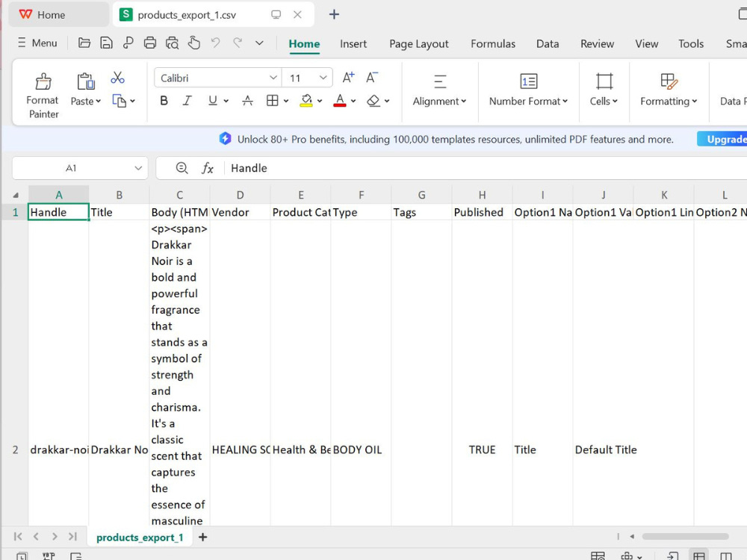747x560 pixels.
Task: Go to first sheet navigation arrow
Action: click(x=18, y=537)
